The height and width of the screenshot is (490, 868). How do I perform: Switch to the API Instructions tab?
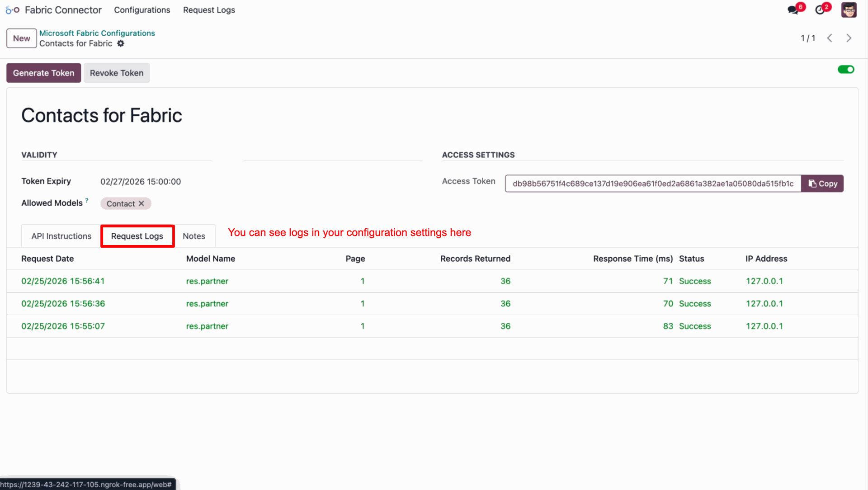61,236
